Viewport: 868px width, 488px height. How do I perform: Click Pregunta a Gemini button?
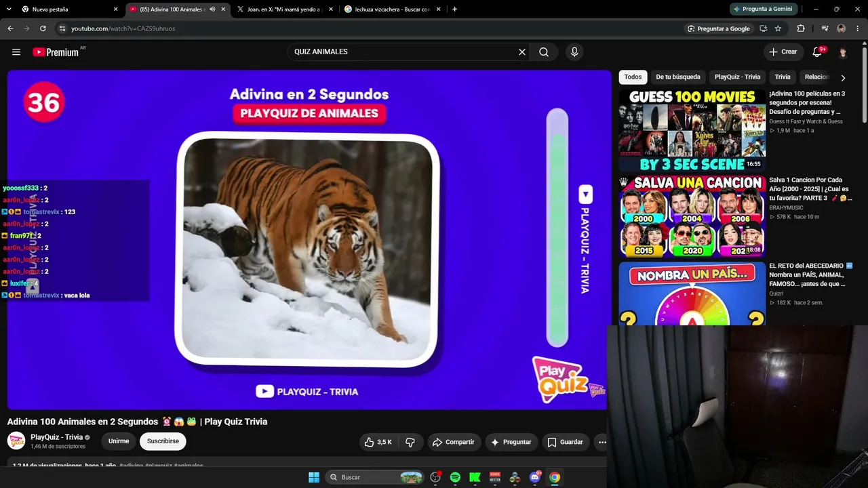(x=762, y=9)
